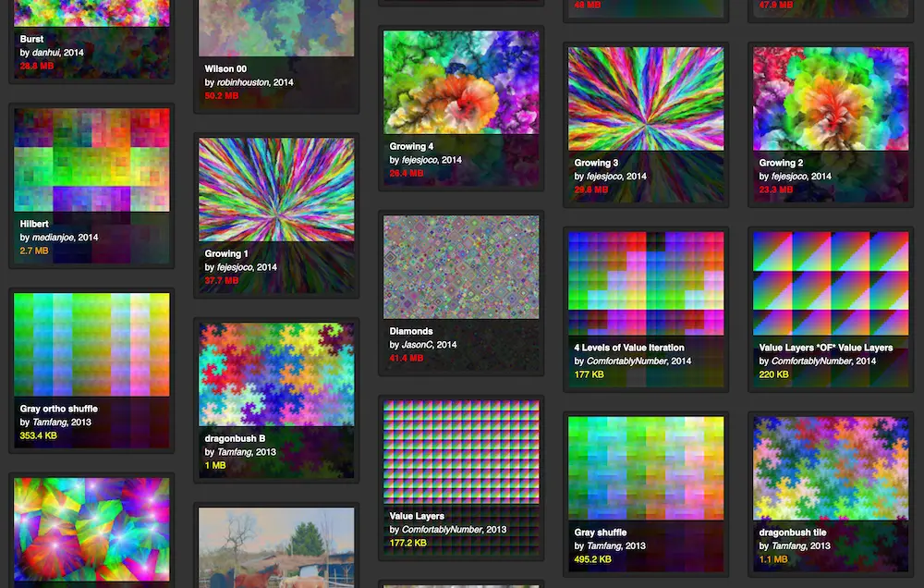Click the "28.8 MB" size on Burst
Screen dimensions: 924x588
37,66
